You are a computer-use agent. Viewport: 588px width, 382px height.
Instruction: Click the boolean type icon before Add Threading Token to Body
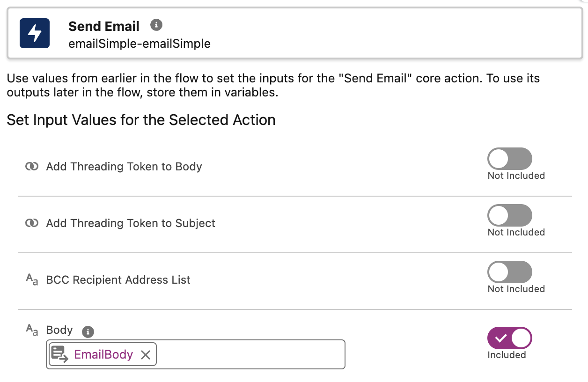point(31,166)
